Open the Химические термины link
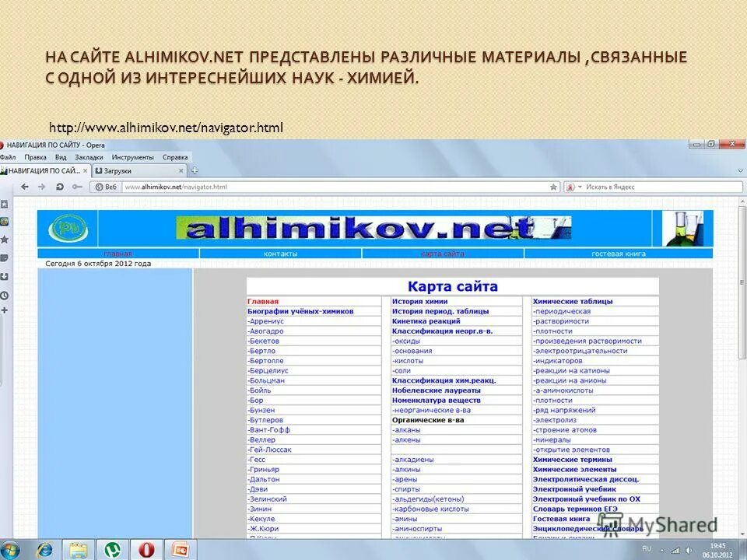Screen dimensions: 747x560 click(572, 460)
